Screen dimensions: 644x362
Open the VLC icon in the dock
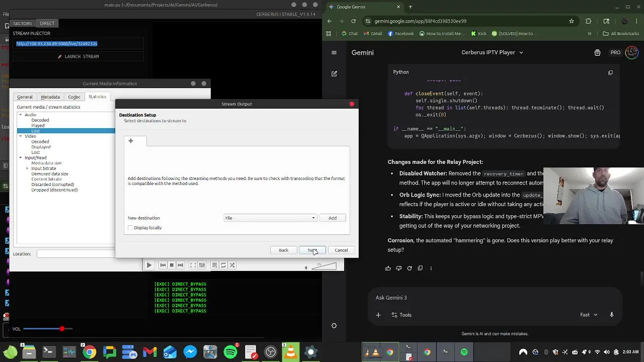pyautogui.click(x=291, y=352)
